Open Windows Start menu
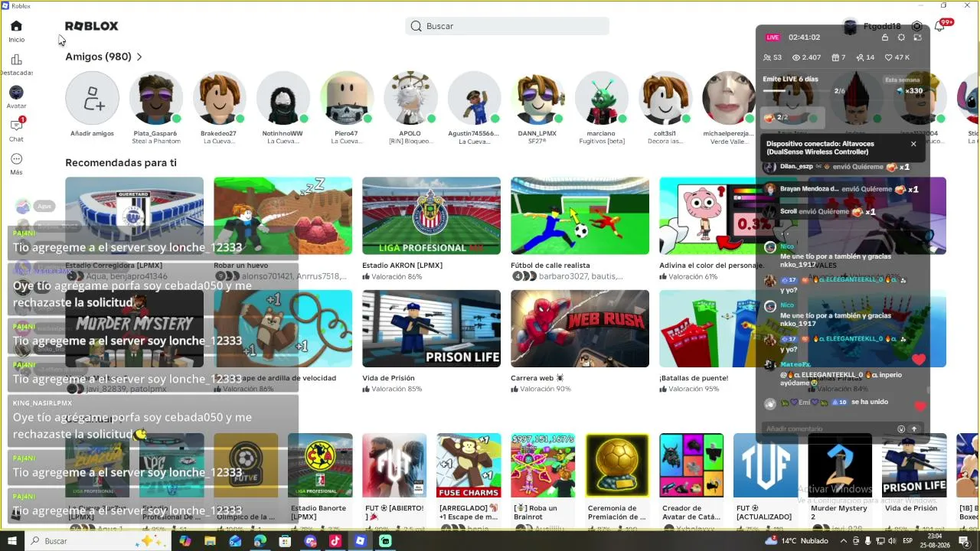 coord(12,541)
